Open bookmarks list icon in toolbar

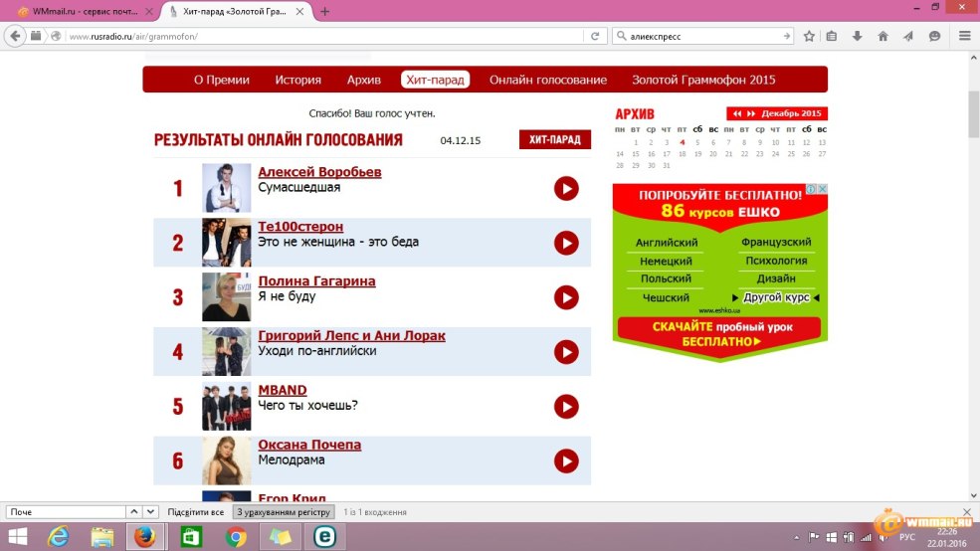click(x=831, y=36)
